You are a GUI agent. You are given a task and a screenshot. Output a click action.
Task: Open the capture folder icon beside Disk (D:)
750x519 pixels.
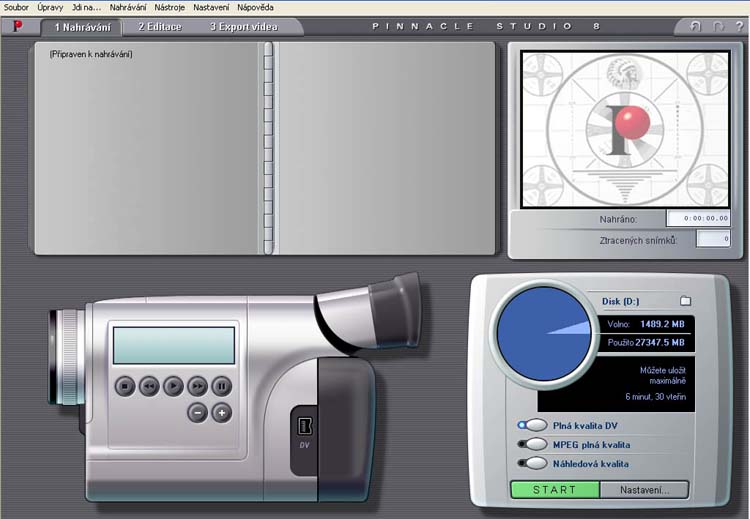click(685, 300)
